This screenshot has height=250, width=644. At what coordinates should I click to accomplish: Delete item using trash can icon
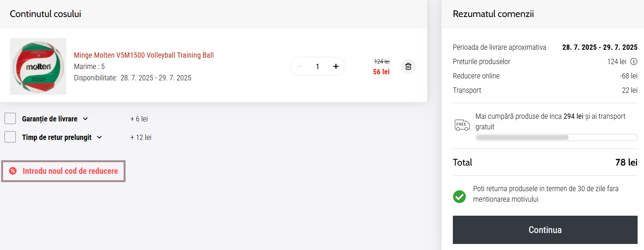[408, 66]
